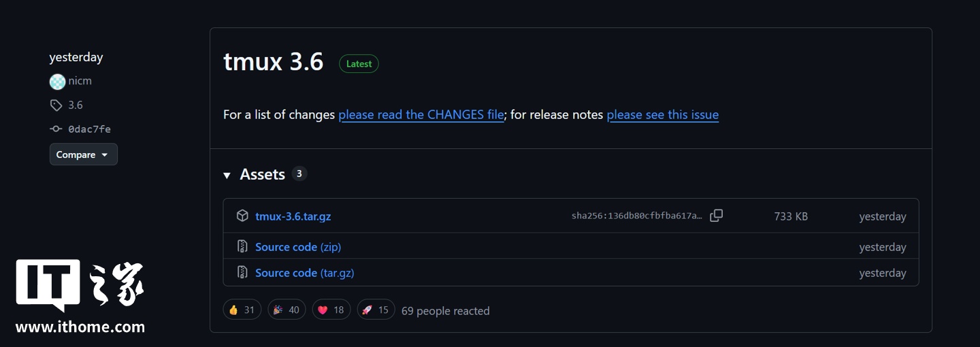Open the CHANGES file link
This screenshot has width=980, height=347.
point(421,115)
